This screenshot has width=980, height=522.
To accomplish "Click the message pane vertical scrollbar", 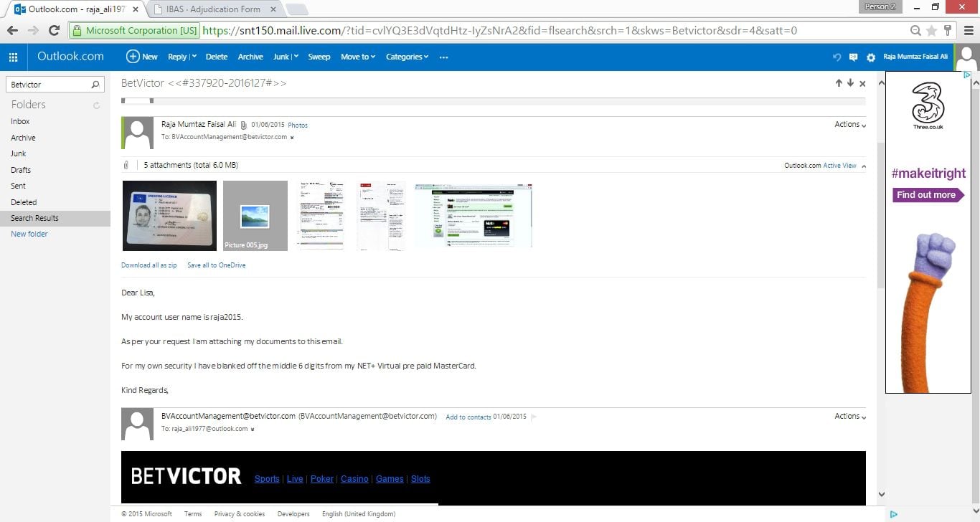I will 881,215.
